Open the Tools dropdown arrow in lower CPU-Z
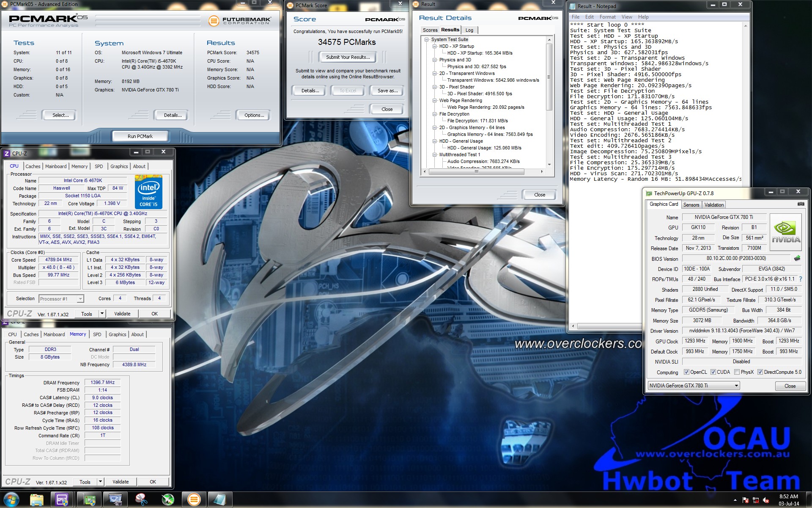This screenshot has width=812, height=508. 100,482
